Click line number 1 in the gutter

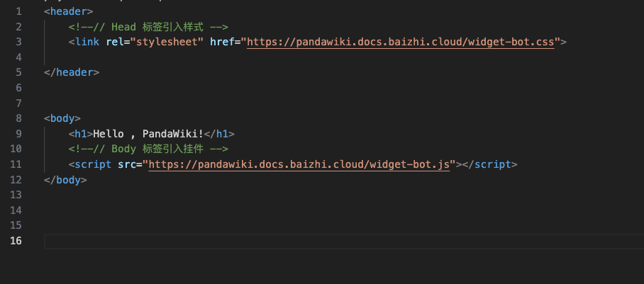click(x=18, y=11)
